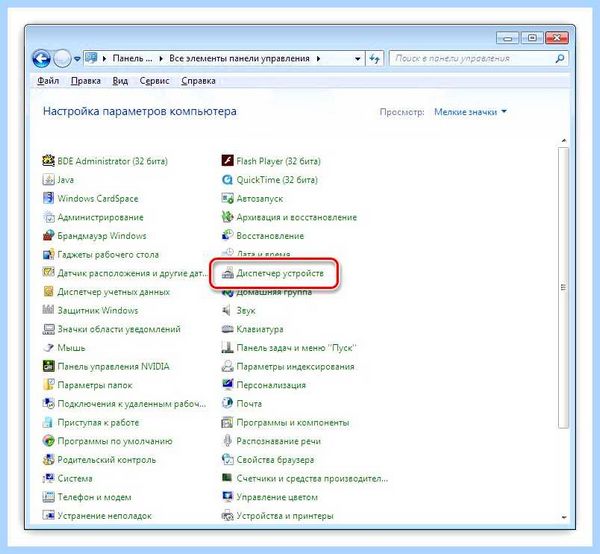The image size is (600, 554).
Task: Expand arrow after Все элементы панели управления
Action: coord(318,59)
